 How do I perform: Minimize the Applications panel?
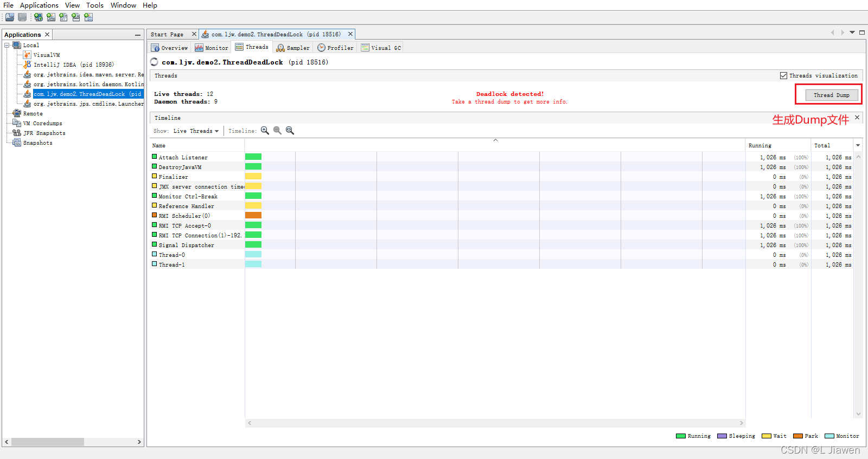[x=138, y=35]
